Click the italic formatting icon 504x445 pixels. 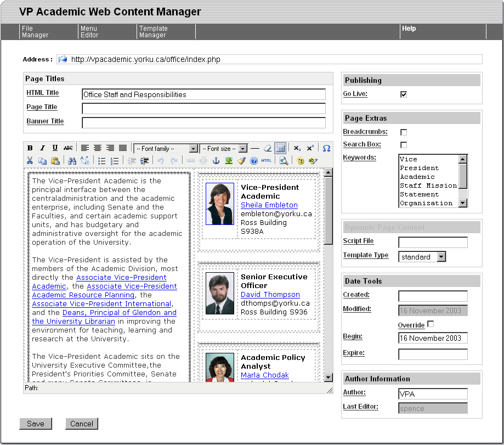click(42, 148)
